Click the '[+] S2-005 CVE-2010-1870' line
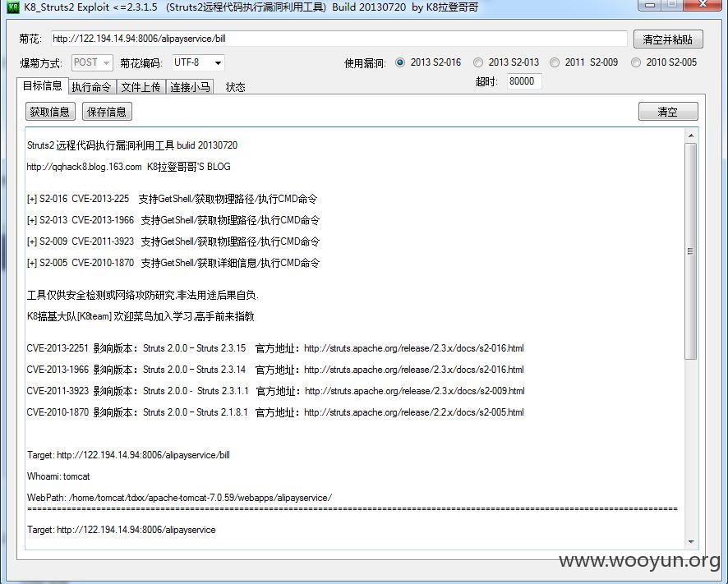The width and height of the screenshot is (728, 584). click(x=173, y=263)
